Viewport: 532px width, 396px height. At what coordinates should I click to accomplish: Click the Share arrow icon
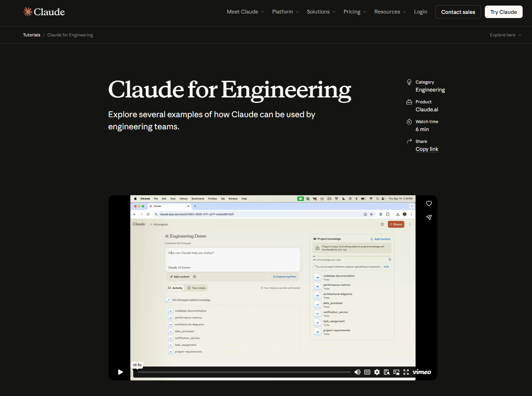click(409, 141)
